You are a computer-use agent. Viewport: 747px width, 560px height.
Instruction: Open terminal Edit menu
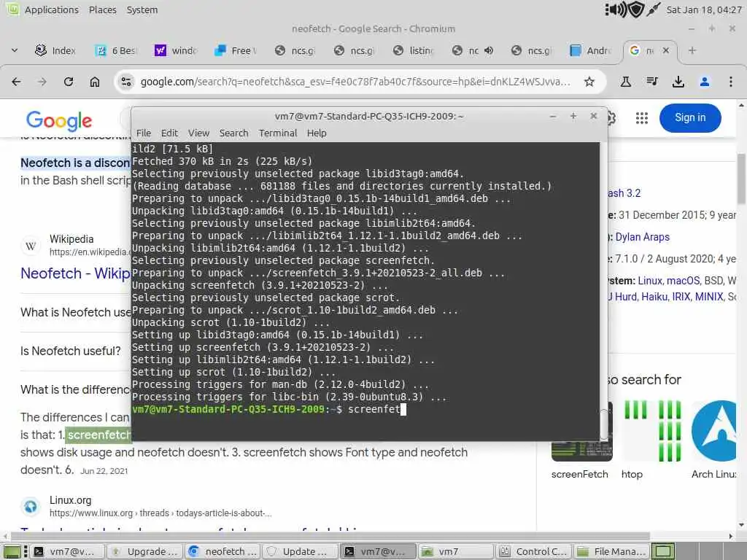(x=169, y=133)
